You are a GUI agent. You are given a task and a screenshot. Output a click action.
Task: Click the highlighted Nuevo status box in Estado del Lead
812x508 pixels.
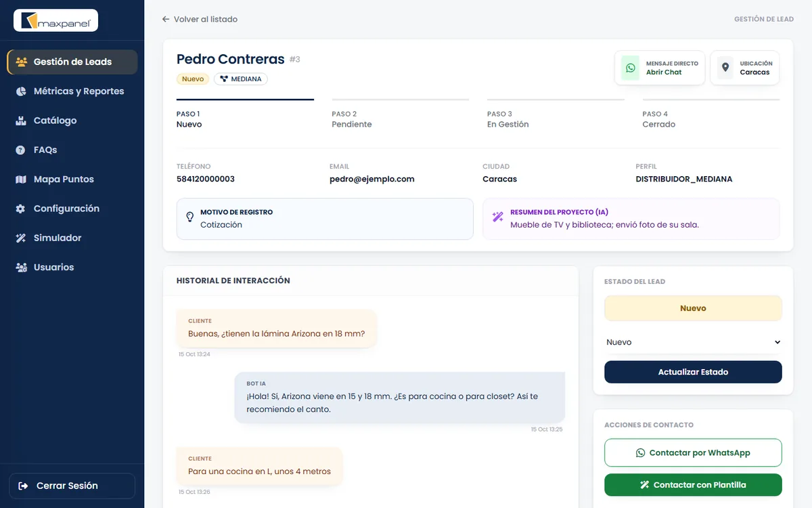(x=693, y=308)
